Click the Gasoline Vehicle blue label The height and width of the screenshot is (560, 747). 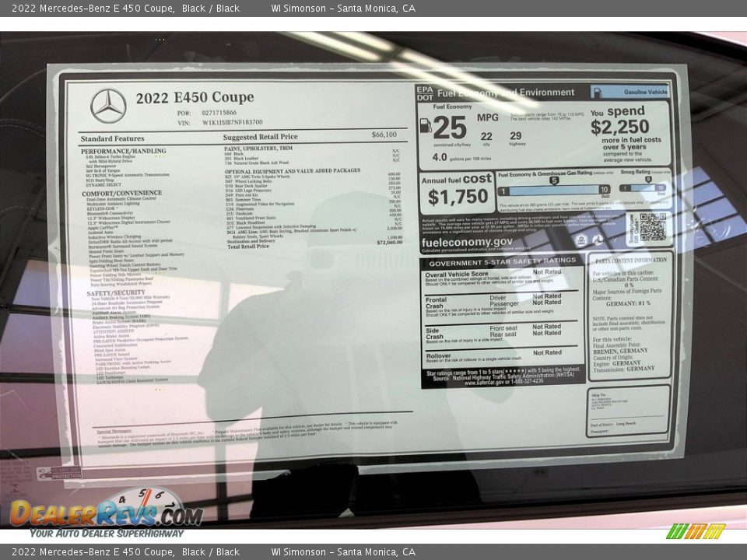tap(630, 92)
